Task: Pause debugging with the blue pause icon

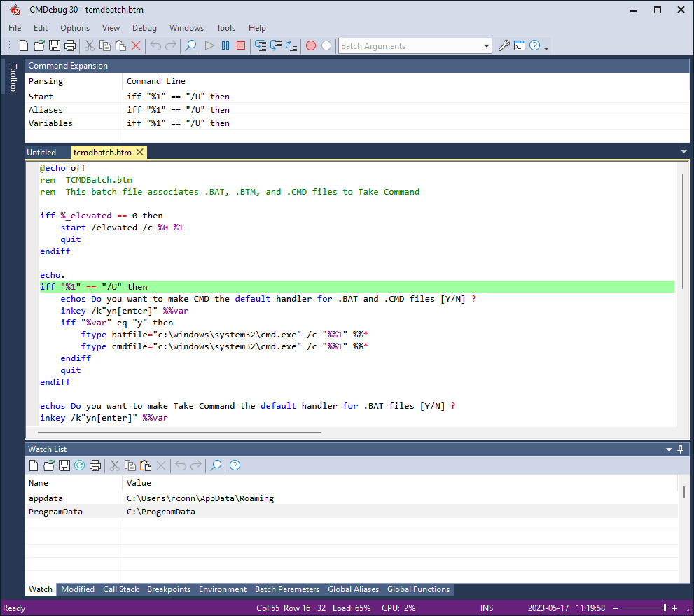Action: coord(225,45)
